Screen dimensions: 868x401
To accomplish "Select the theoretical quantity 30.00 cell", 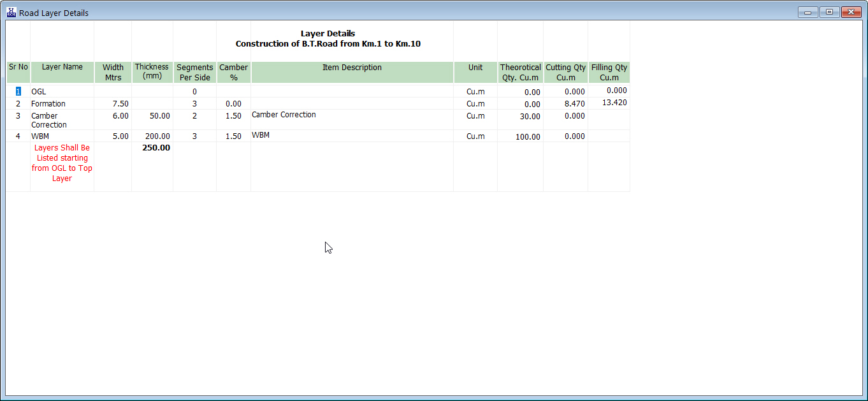I will click(520, 120).
